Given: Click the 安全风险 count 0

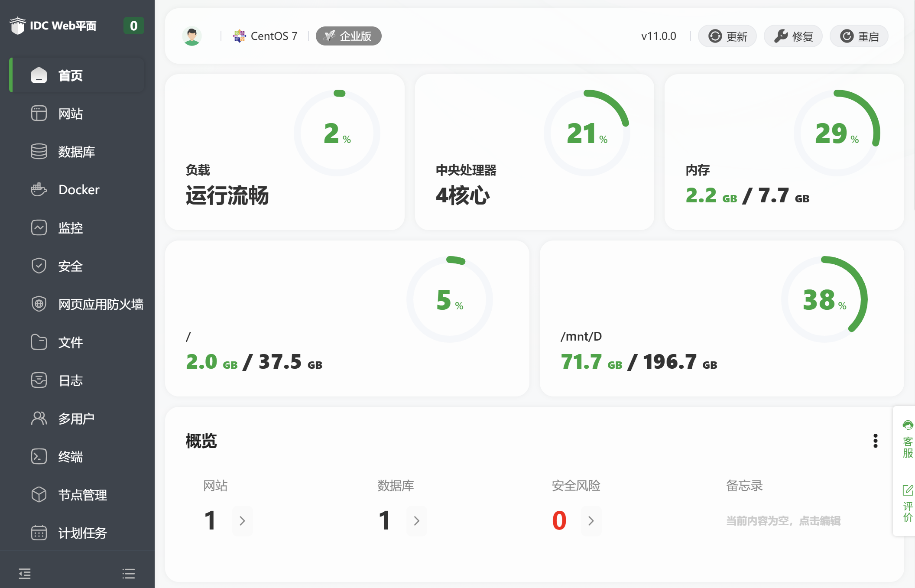Looking at the screenshot, I should (x=559, y=520).
